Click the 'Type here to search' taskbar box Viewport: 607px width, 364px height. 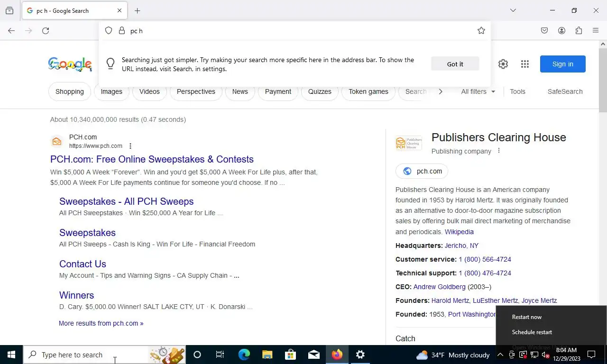[x=104, y=355]
